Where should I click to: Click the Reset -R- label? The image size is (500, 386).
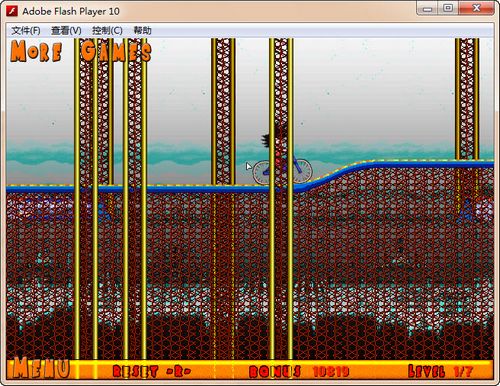tap(152, 371)
